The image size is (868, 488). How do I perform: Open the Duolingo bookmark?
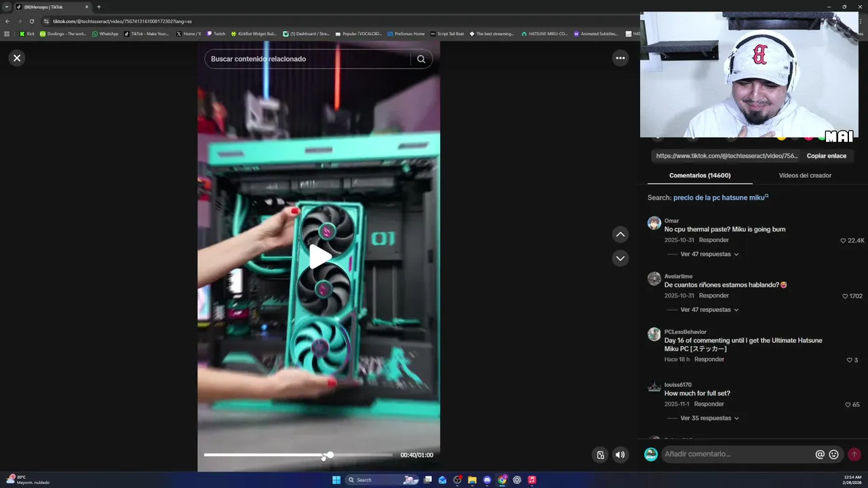(63, 34)
